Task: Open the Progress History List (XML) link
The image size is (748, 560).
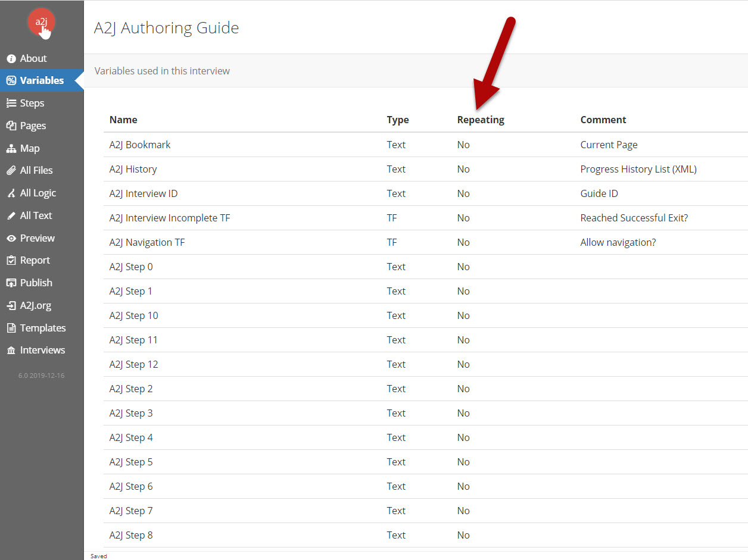Action: click(x=638, y=169)
